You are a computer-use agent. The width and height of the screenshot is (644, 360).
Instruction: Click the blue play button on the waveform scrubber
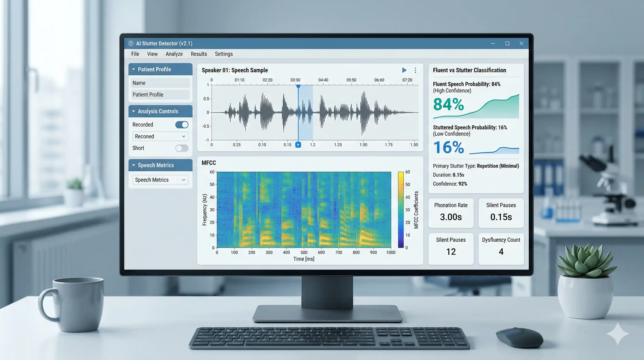pyautogui.click(x=298, y=144)
